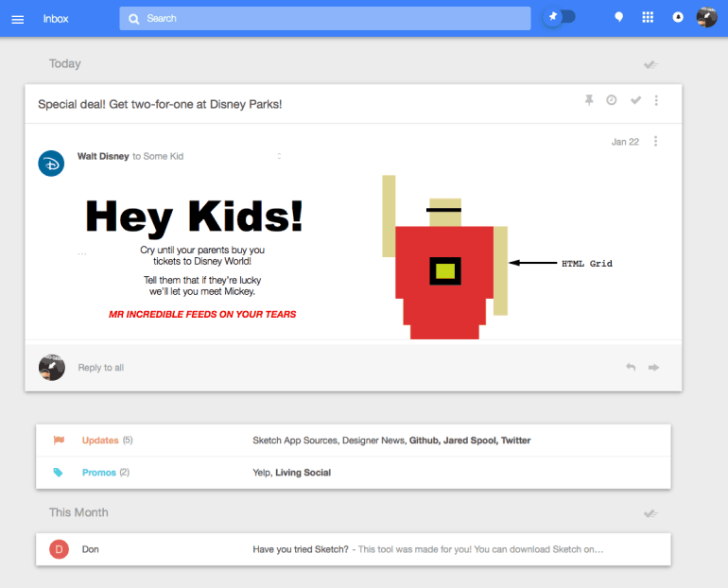Image resolution: width=728 pixels, height=588 pixels.
Task: Sweep all Today emails done
Action: pos(650,64)
